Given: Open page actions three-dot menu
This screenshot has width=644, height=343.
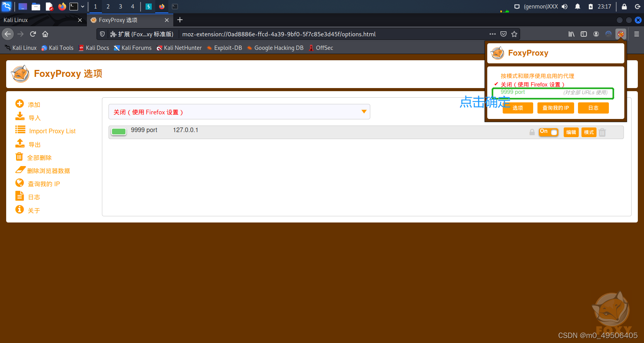Looking at the screenshot, I should [x=493, y=34].
